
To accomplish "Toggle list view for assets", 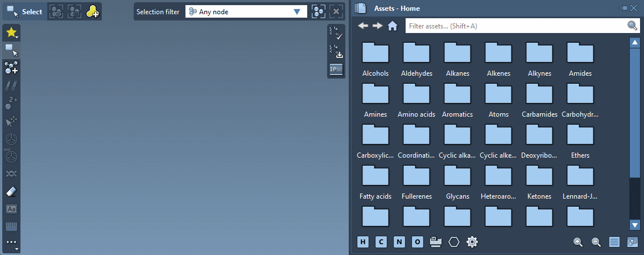I will pos(614,242).
